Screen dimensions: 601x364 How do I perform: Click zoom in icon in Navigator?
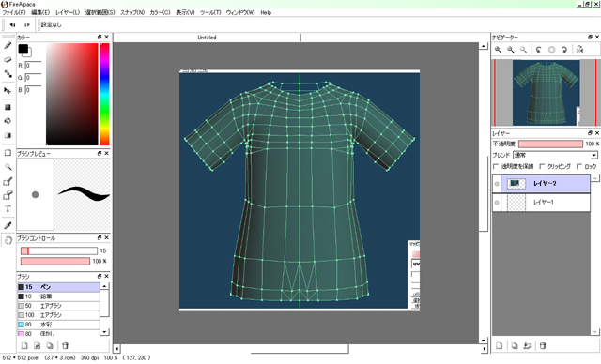tap(498, 50)
